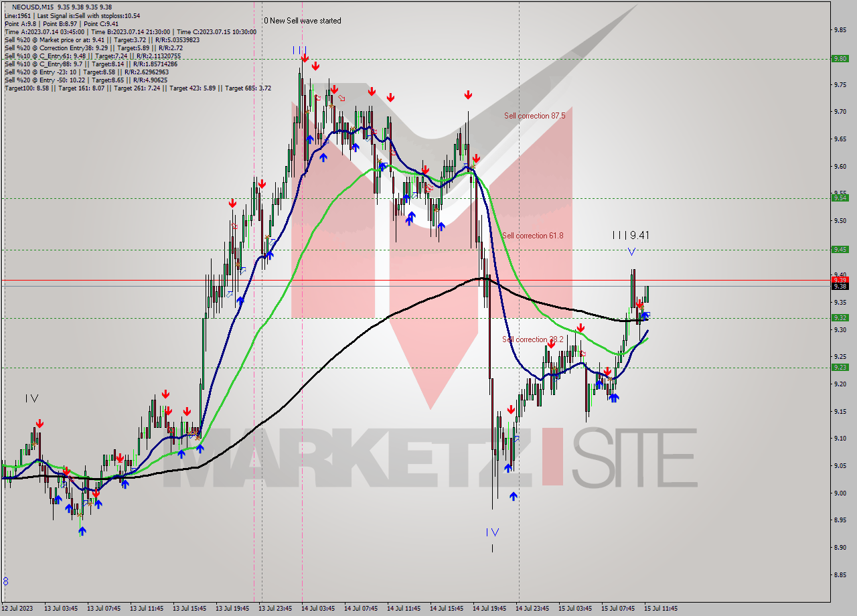857x616 pixels.
Task: Click the '14 Jul 11:45' time axis label
Action: tap(404, 609)
